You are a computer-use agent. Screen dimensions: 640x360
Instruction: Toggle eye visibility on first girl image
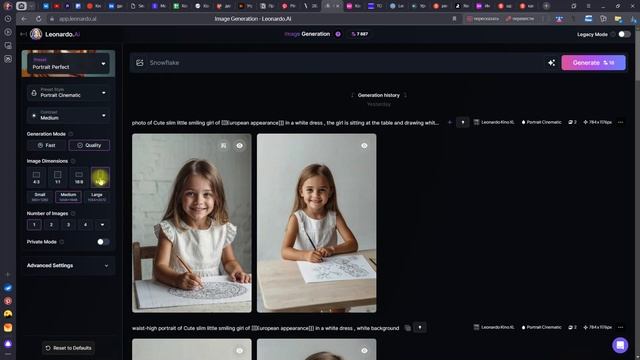240,145
